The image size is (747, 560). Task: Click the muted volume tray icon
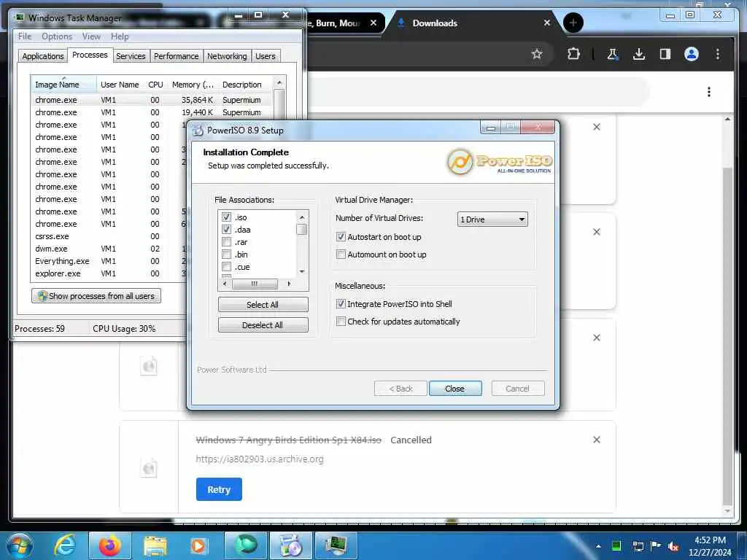[x=673, y=546]
